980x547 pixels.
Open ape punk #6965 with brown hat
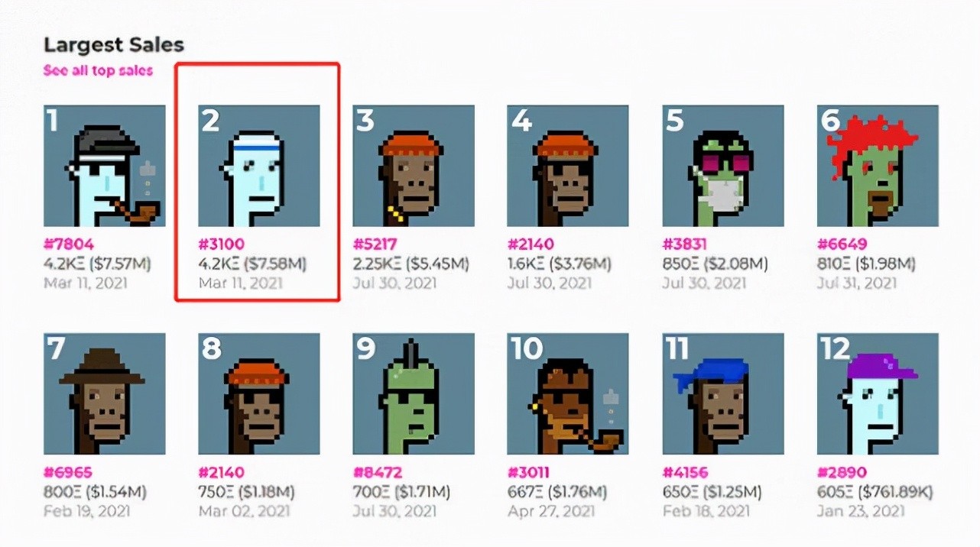(x=105, y=394)
